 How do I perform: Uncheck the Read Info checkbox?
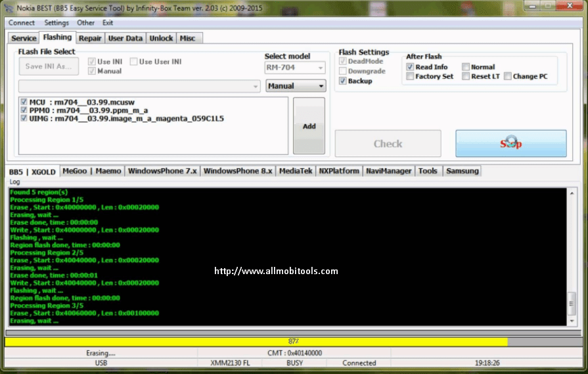click(x=410, y=67)
